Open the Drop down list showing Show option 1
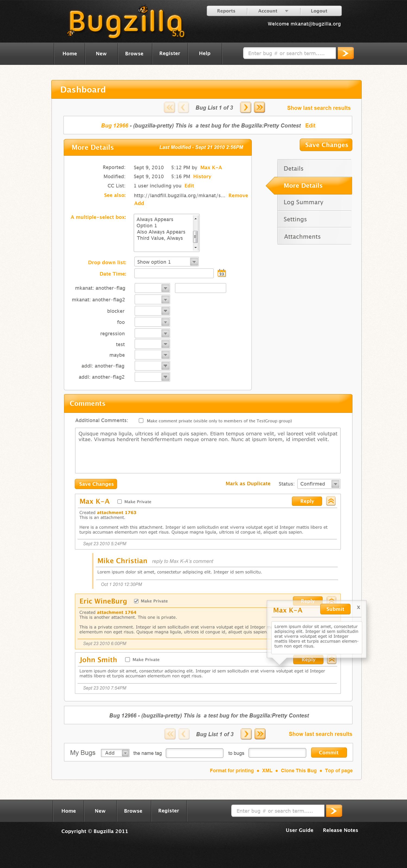 tap(166, 262)
